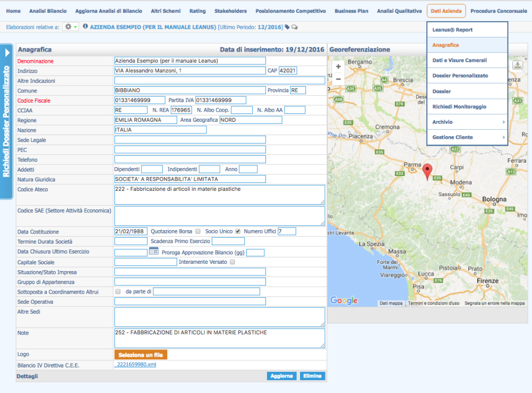Toggle the Quotazione Borsa checkbox
The image size is (532, 393).
[x=198, y=231]
